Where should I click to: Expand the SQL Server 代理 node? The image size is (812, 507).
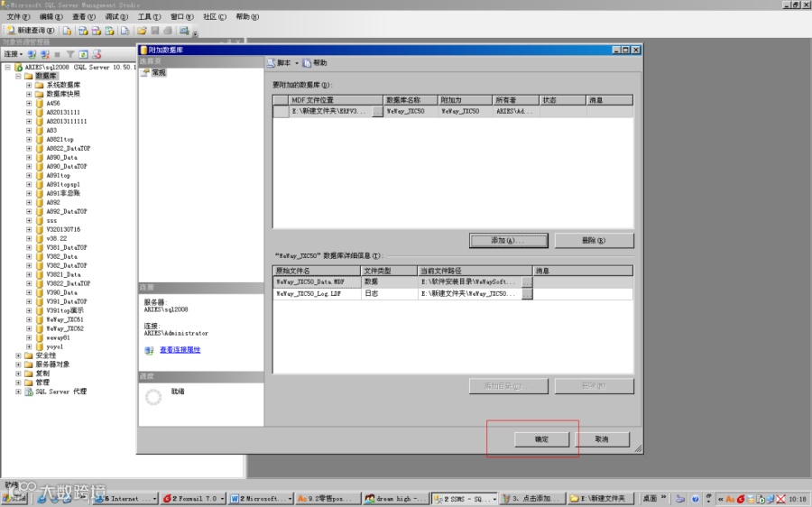pos(18,392)
